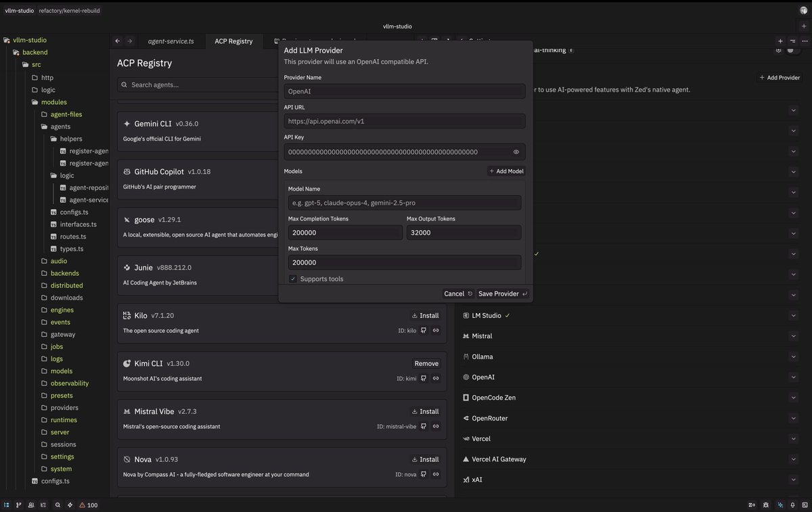Install the Nova agent
This screenshot has width=812, height=512.
[425, 459]
